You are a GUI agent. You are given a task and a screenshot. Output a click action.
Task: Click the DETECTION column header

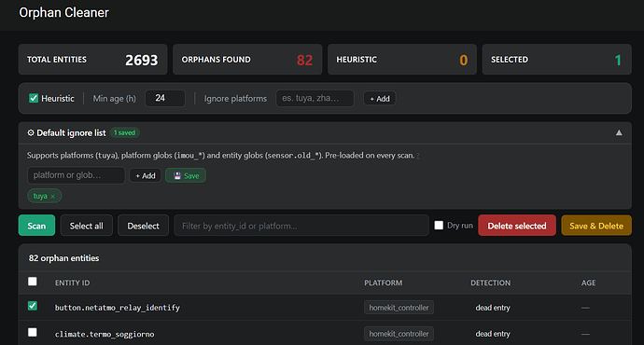tap(490, 283)
